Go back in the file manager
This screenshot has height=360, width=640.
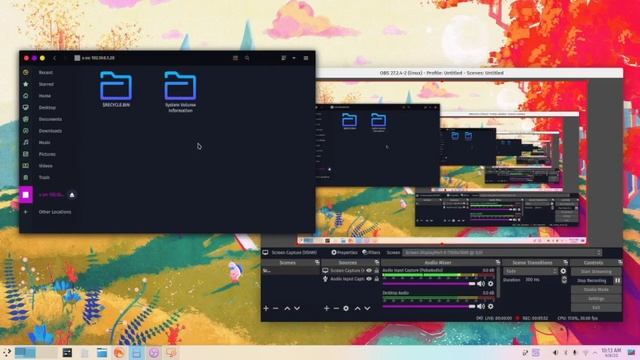(55, 58)
